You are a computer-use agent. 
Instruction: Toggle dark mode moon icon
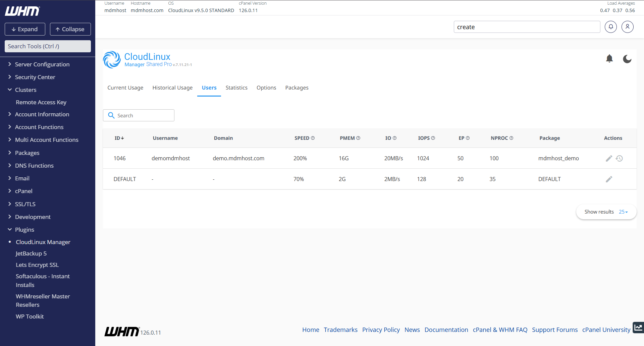pos(627,59)
